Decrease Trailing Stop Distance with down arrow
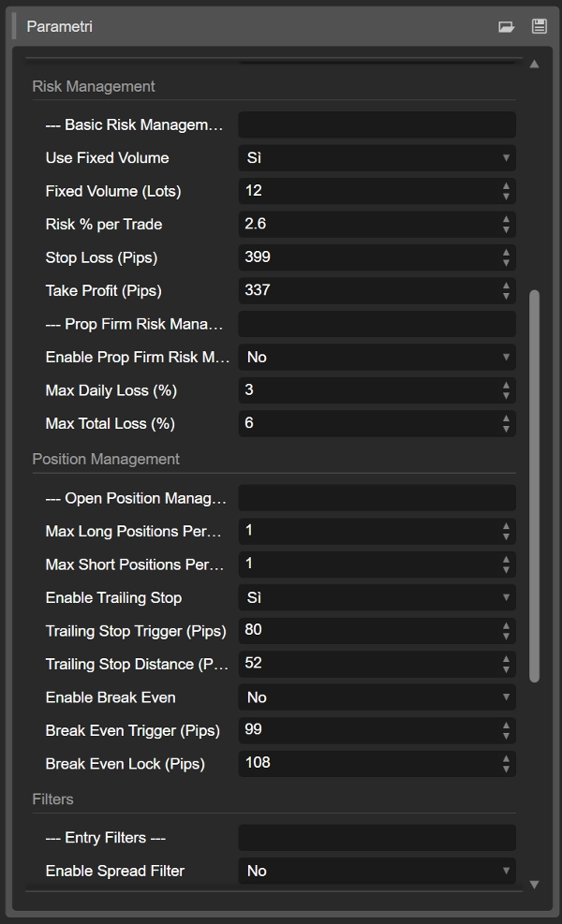 (507, 669)
